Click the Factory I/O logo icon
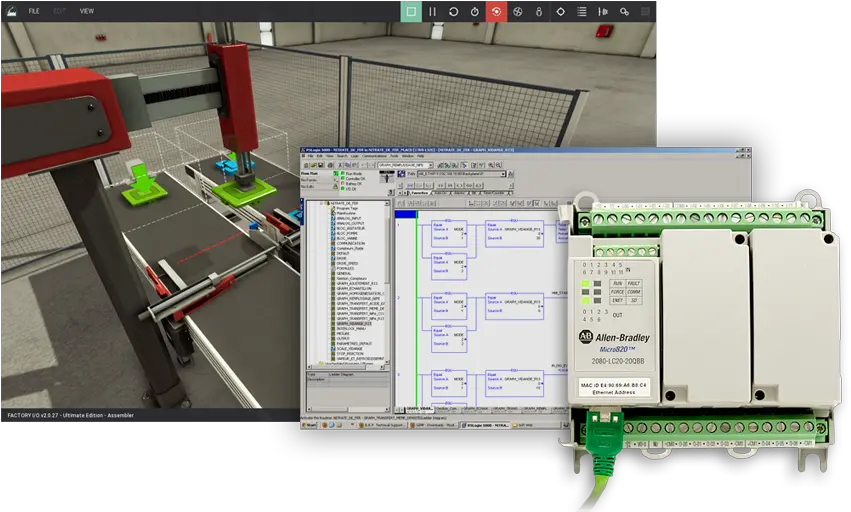This screenshot has width=851, height=512. 11,11
